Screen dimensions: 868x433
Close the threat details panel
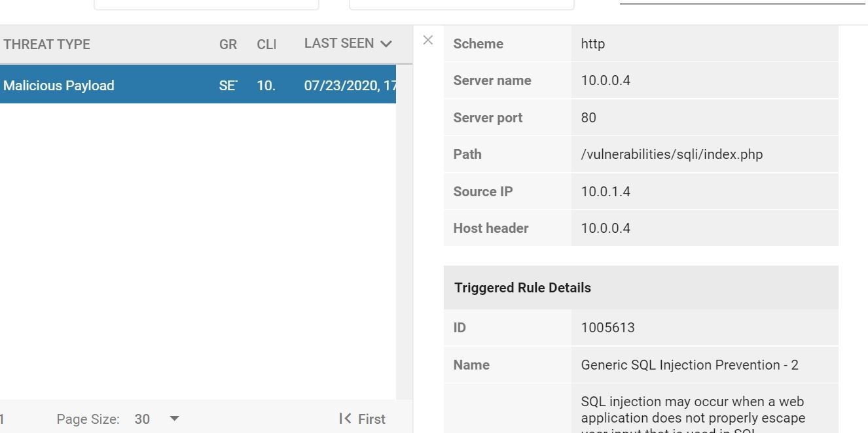point(427,40)
